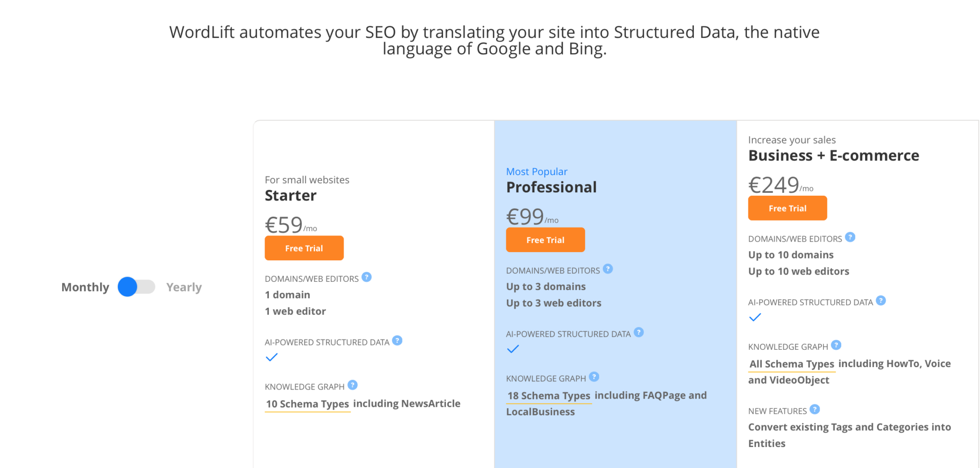Start the Professional plan Free Trial
This screenshot has height=468, width=980.
[x=546, y=240]
